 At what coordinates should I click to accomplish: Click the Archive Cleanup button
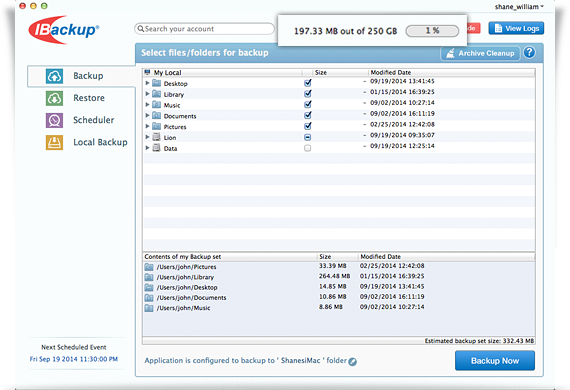480,53
